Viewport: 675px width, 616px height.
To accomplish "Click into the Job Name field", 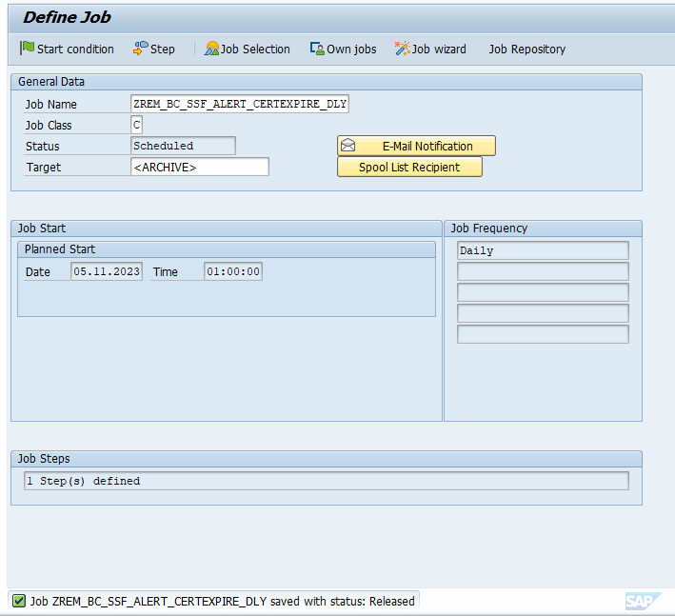I will coord(239,104).
